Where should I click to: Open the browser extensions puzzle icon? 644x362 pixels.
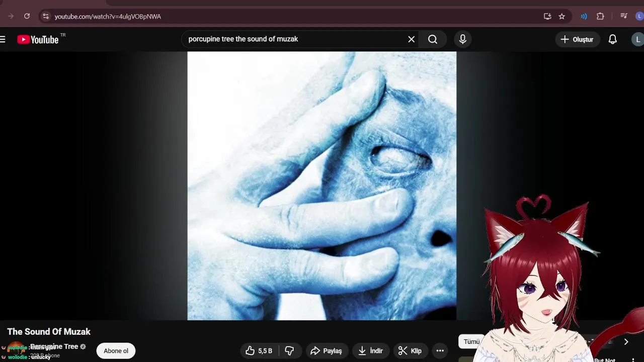[x=600, y=16]
